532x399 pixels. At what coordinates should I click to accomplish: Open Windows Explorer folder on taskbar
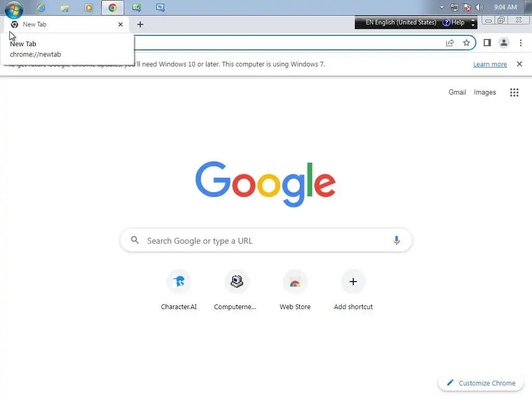point(65,7)
